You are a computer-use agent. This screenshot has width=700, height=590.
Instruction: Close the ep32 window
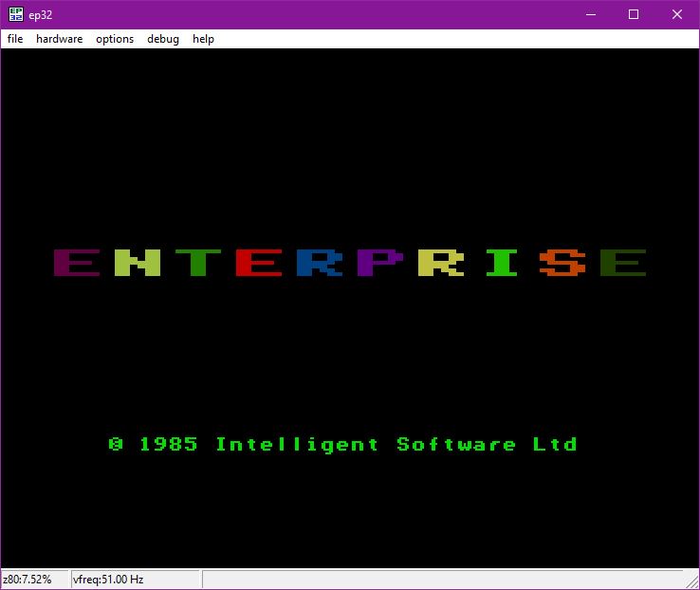click(677, 14)
